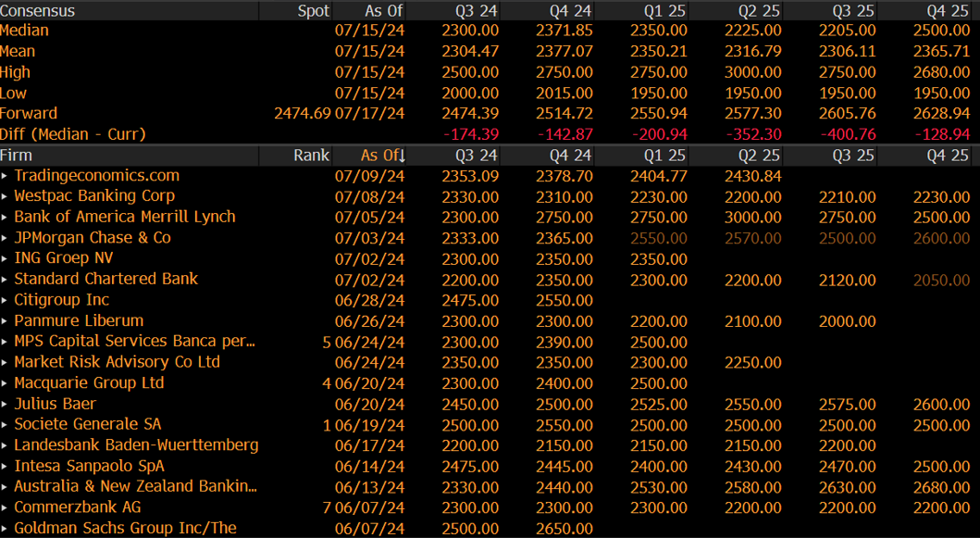Click Citigroup Q4 24 value 2550.00
Image resolution: width=980 pixels, height=538 pixels.
tap(564, 301)
